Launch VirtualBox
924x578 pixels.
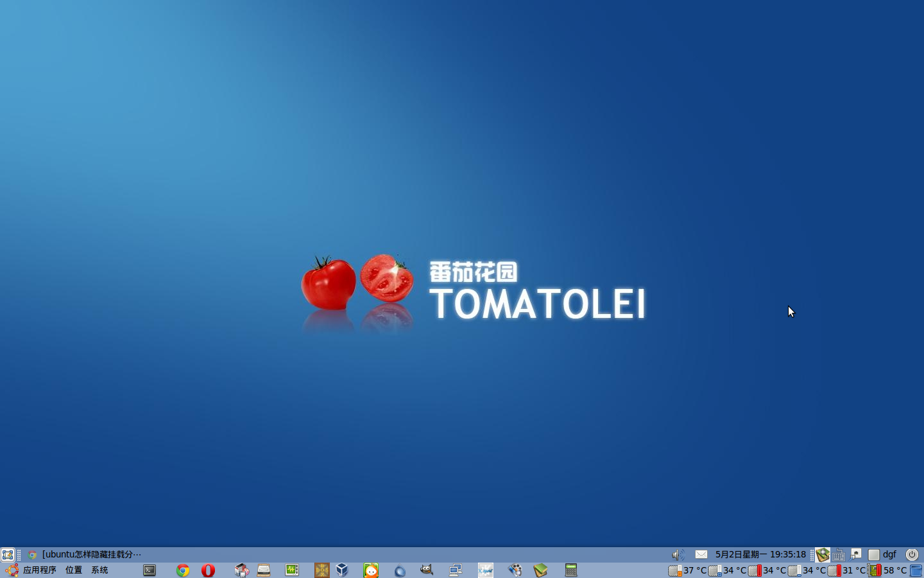tap(342, 570)
